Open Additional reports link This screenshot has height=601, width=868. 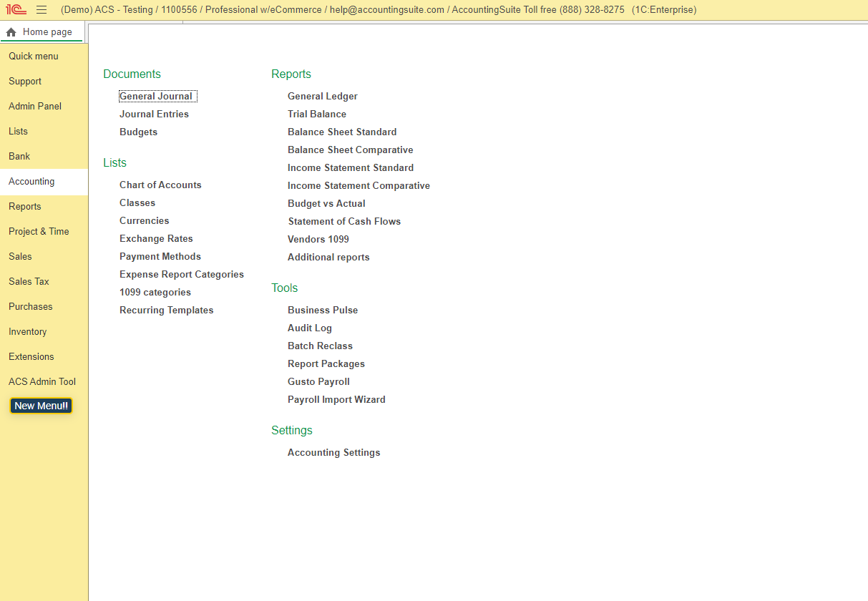click(x=328, y=258)
